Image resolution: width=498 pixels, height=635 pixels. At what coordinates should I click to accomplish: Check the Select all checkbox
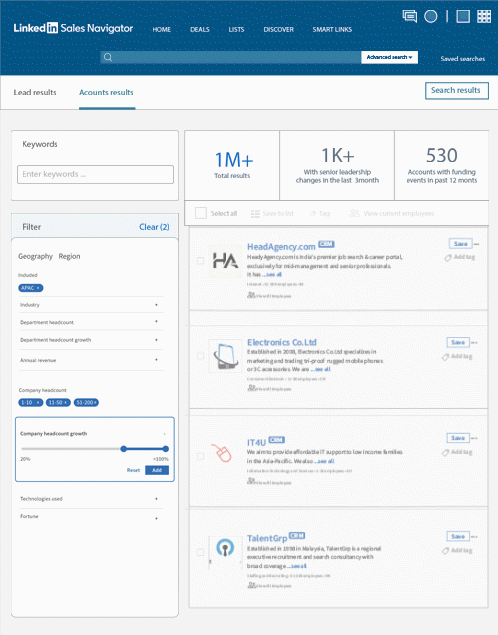(x=201, y=213)
